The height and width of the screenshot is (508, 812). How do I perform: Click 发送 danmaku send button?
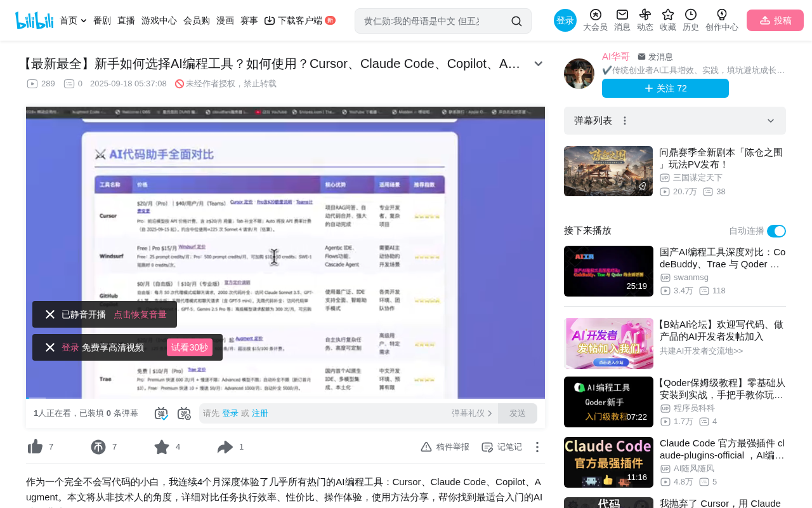tap(518, 413)
